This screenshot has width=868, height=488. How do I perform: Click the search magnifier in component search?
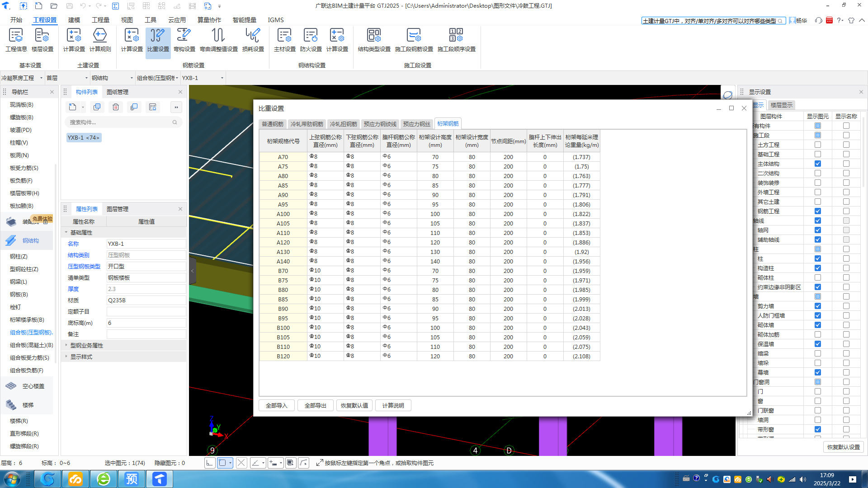click(x=175, y=122)
